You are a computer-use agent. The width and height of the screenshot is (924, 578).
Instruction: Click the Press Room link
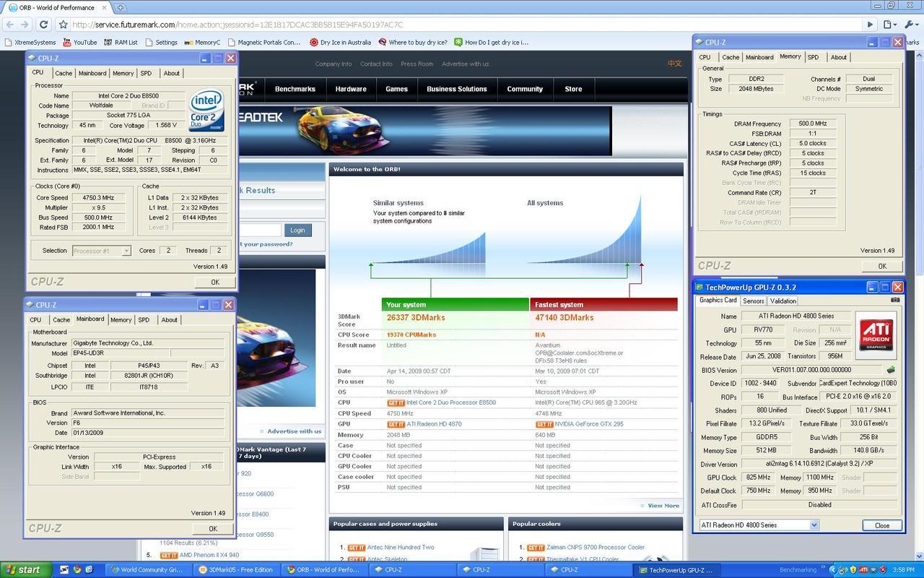coord(417,64)
